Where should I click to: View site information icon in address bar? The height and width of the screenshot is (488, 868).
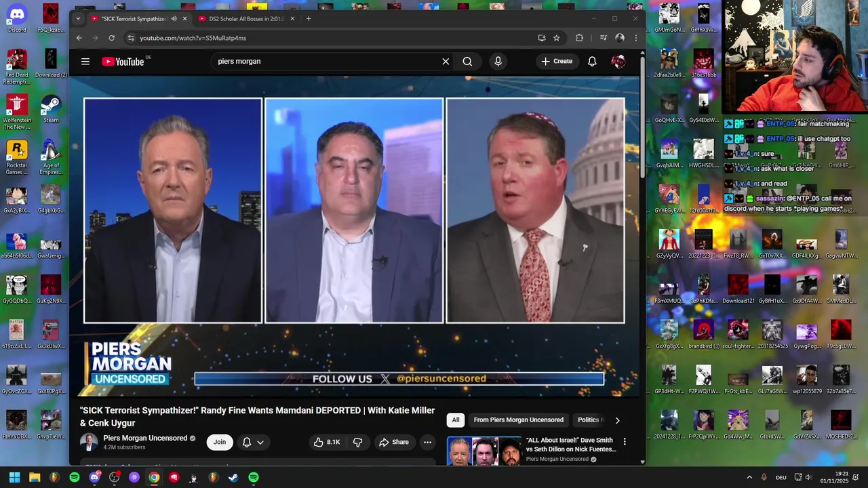[x=131, y=38]
